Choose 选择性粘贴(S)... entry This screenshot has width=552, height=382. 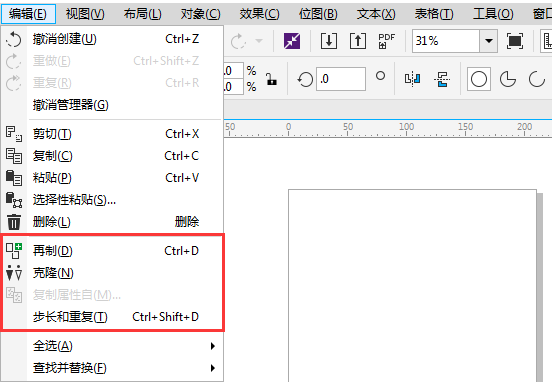(x=112, y=200)
